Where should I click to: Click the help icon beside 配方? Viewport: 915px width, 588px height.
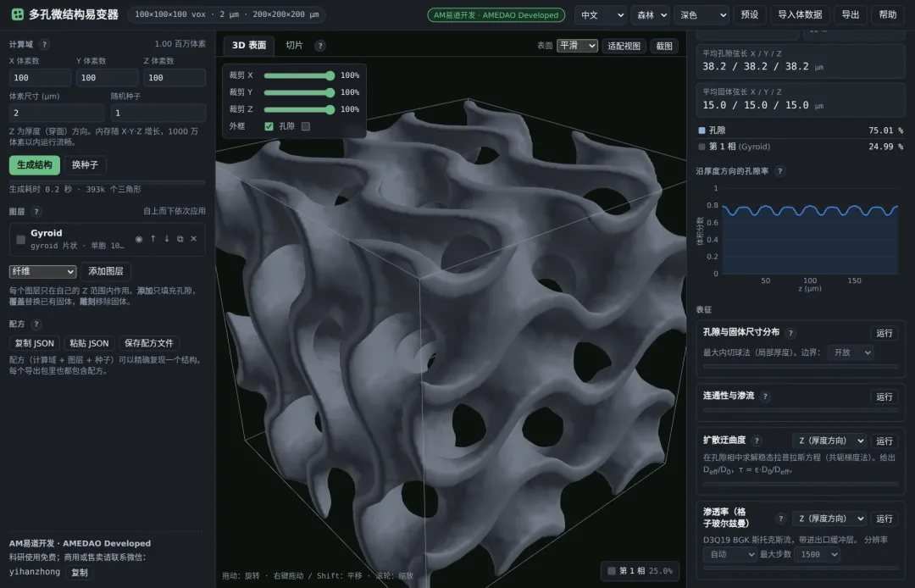click(36, 325)
